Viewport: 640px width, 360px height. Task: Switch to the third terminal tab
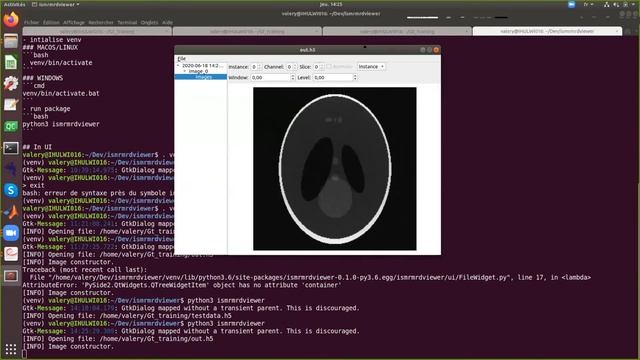tap(397, 31)
